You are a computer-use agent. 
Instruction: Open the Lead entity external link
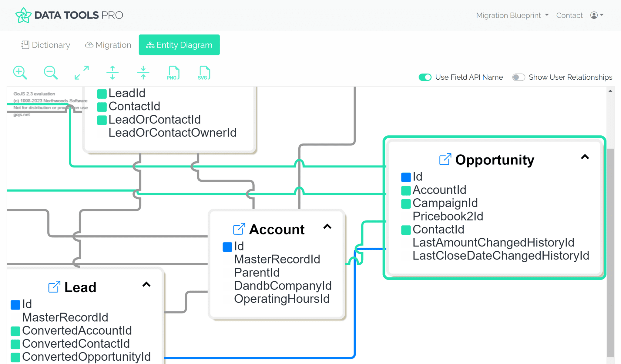54,287
